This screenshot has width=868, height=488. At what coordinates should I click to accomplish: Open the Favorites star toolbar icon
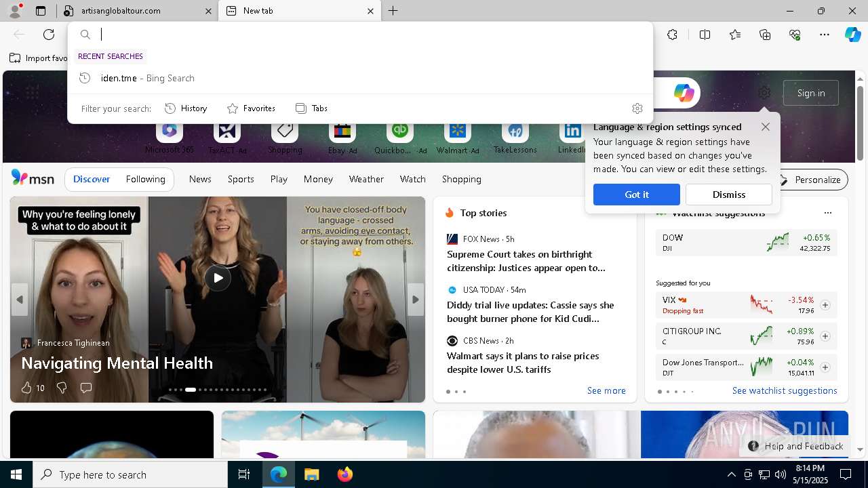(x=735, y=35)
